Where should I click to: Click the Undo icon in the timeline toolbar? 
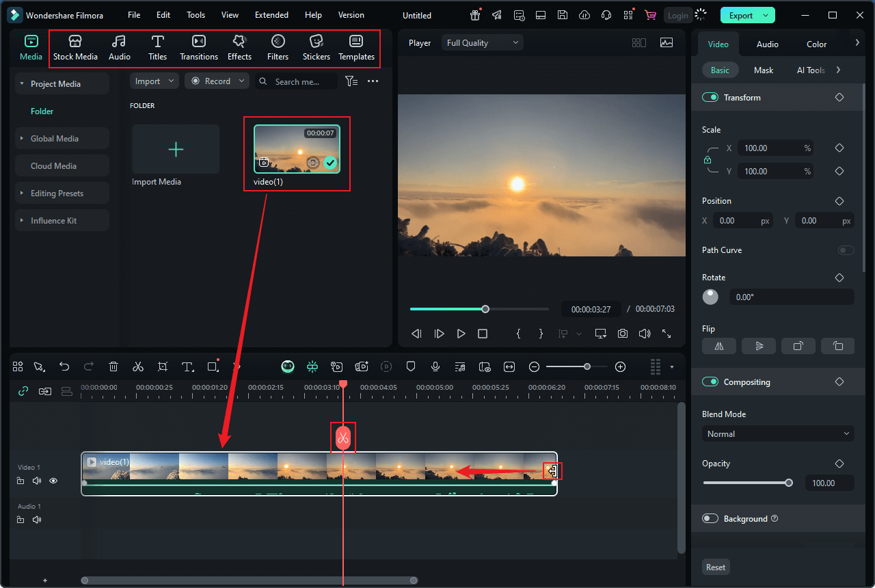64,366
